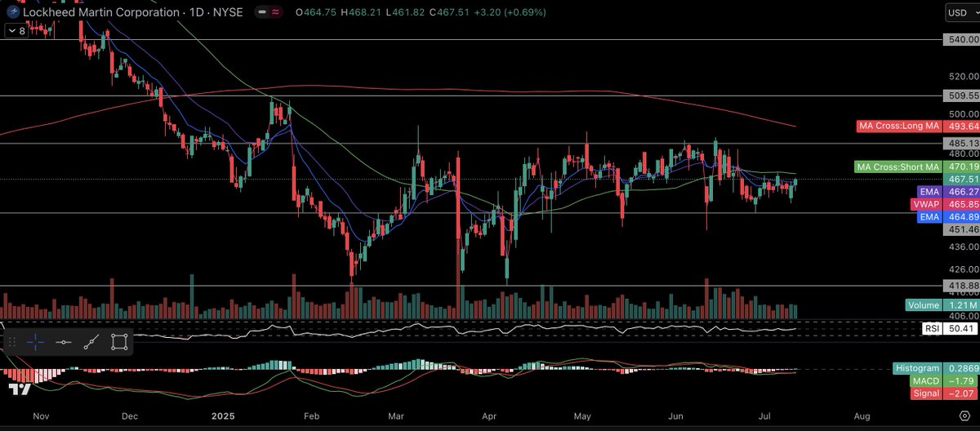This screenshot has height=431, width=980.
Task: Select the crosshair cursor tool
Action: [x=36, y=342]
